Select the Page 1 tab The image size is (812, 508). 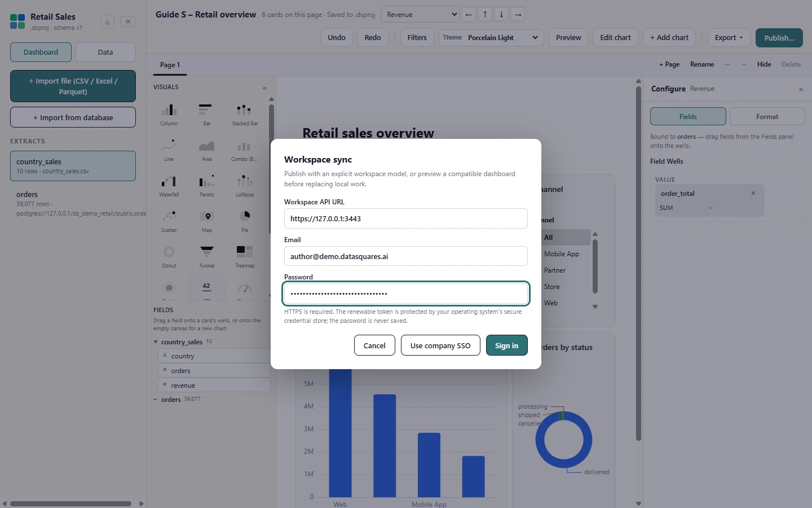pos(170,65)
